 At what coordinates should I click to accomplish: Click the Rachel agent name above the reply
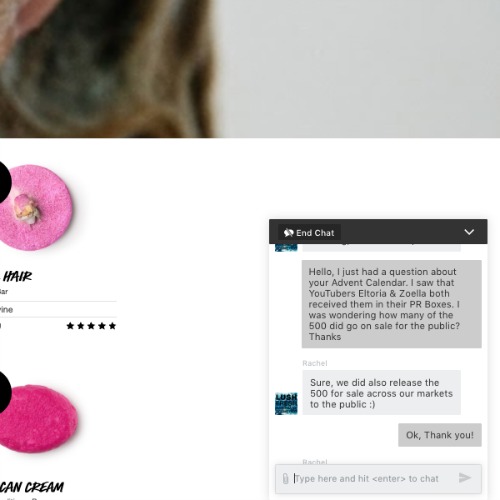(315, 363)
